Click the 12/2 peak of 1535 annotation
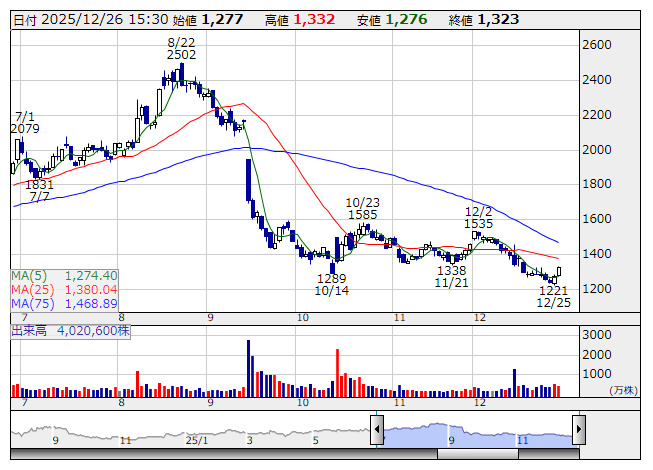 479,218
